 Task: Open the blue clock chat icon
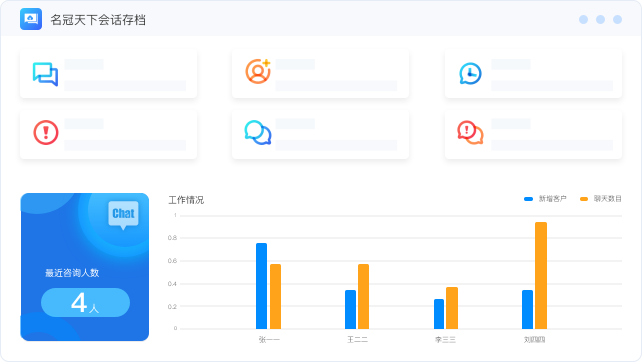470,74
